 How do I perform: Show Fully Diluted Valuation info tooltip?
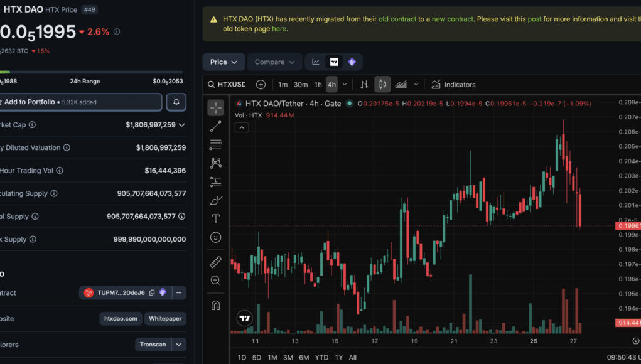tap(67, 147)
